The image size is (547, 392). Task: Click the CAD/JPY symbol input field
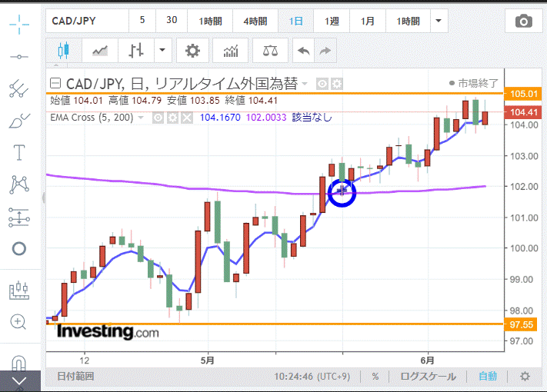[87, 21]
